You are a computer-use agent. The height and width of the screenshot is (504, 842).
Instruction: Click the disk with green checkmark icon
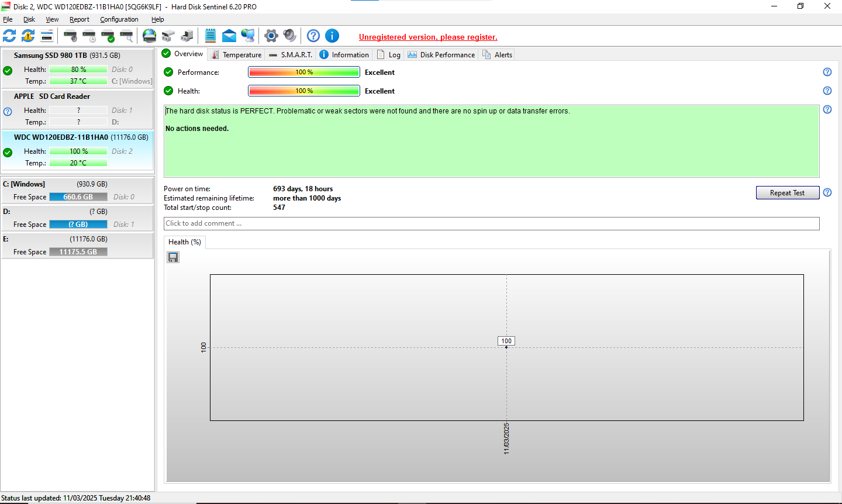[x=108, y=36]
